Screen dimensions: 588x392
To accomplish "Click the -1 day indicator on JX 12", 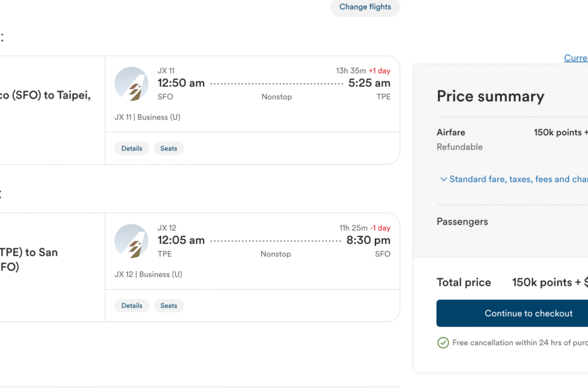I will (380, 228).
